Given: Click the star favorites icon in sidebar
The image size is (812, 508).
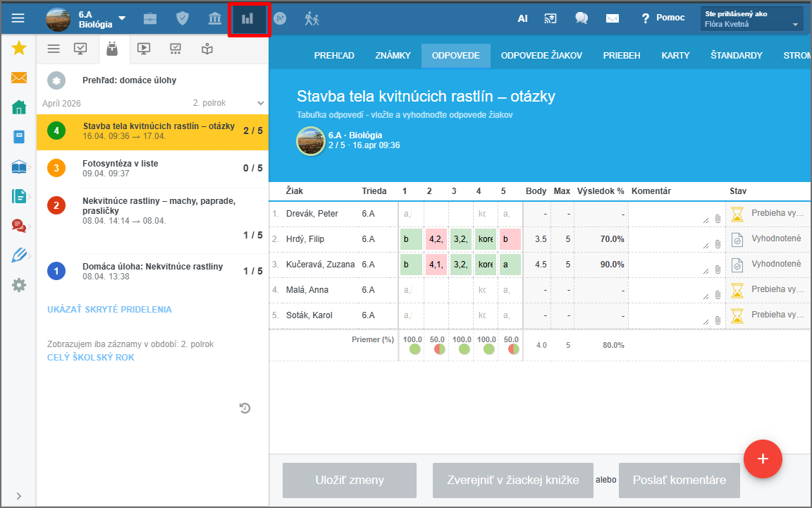Looking at the screenshot, I should [x=19, y=48].
